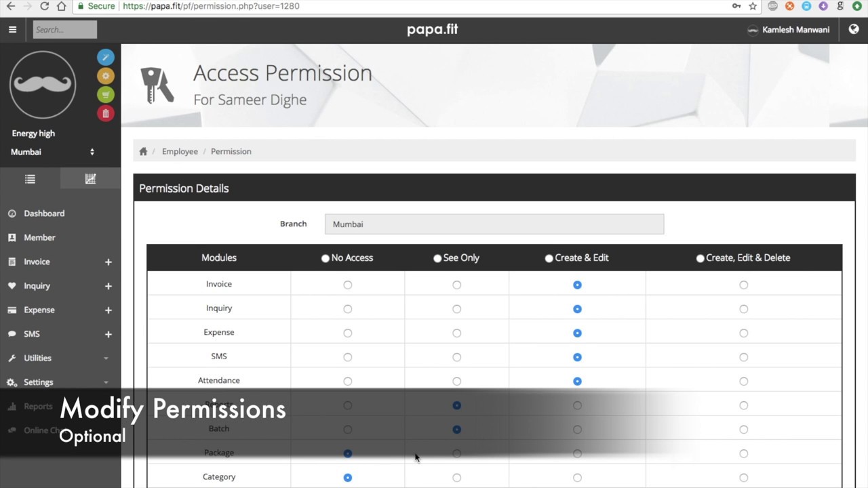Open Member from the sidebar
Image resolution: width=868 pixels, height=488 pixels.
pyautogui.click(x=39, y=238)
